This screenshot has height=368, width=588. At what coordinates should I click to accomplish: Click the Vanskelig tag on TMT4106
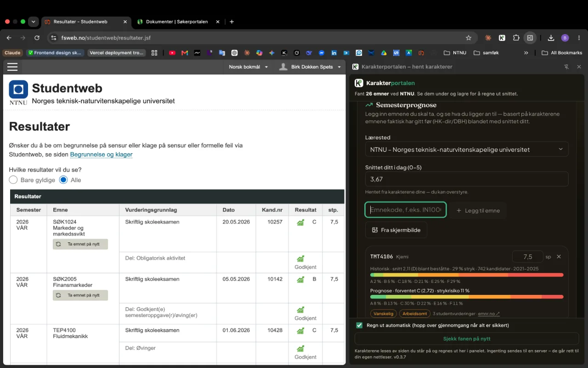tap(383, 314)
